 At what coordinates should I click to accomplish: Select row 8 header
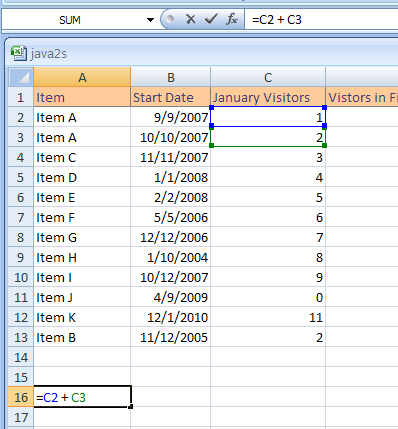(20, 237)
